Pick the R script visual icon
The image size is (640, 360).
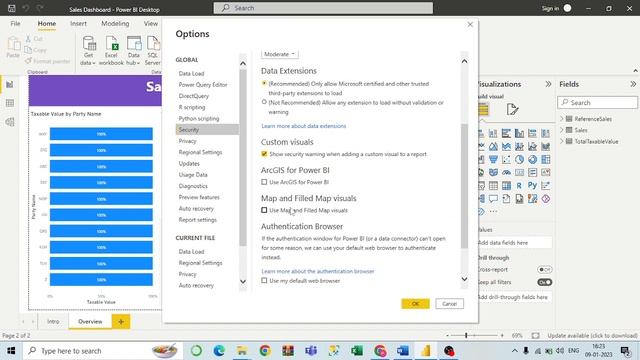coord(519,185)
